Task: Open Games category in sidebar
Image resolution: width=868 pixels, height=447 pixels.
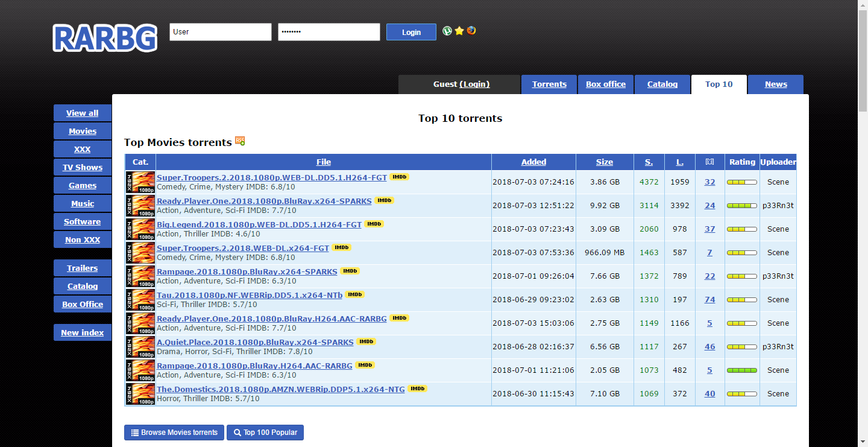Action: (x=83, y=185)
